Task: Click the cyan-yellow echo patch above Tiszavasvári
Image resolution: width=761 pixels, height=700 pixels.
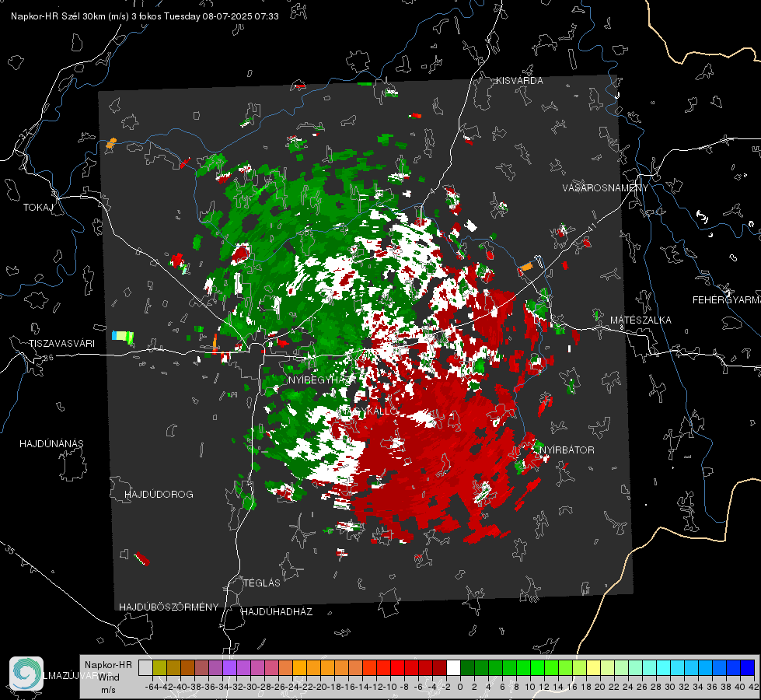Action: (123, 337)
